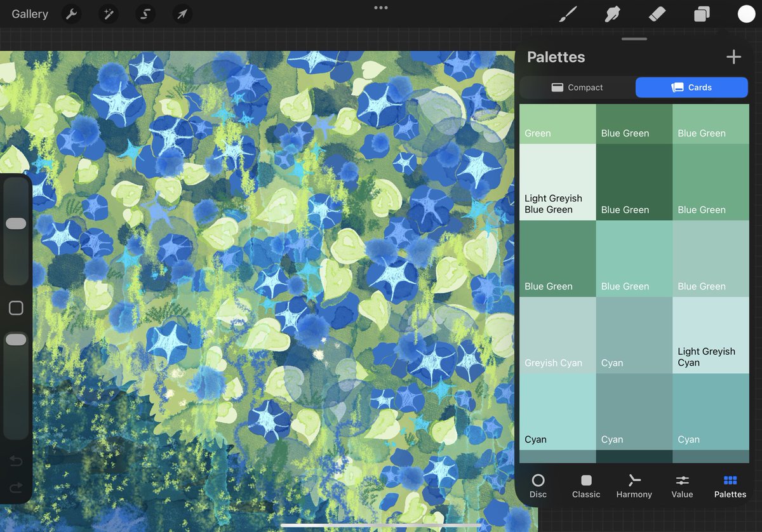Open the Harmony color tab
Viewport: 762px width, 532px height.
coord(634,486)
